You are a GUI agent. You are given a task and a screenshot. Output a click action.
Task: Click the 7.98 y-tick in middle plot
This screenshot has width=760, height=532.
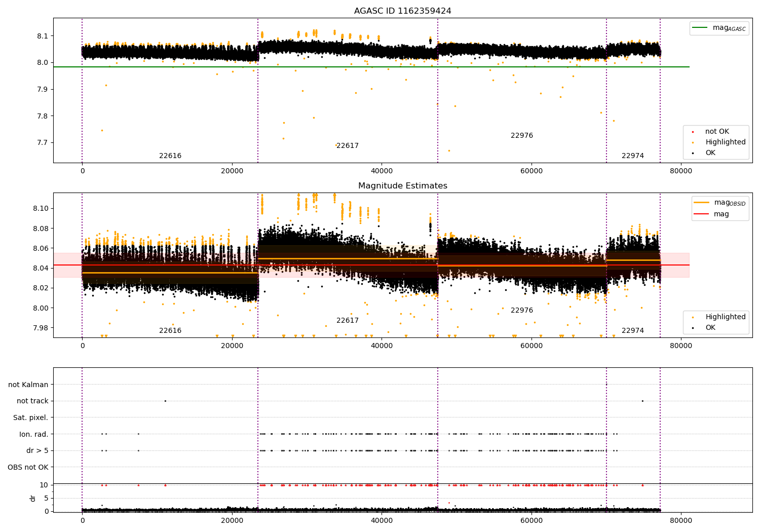pos(41,328)
